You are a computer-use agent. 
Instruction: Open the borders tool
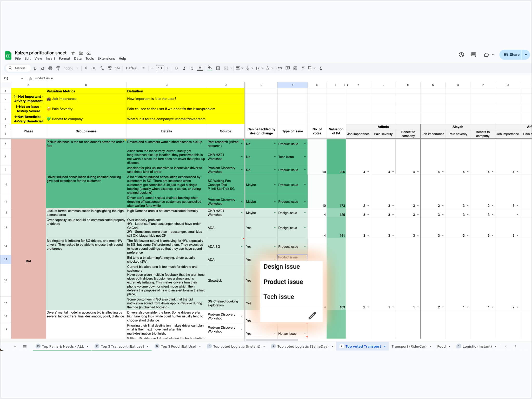[x=218, y=68]
